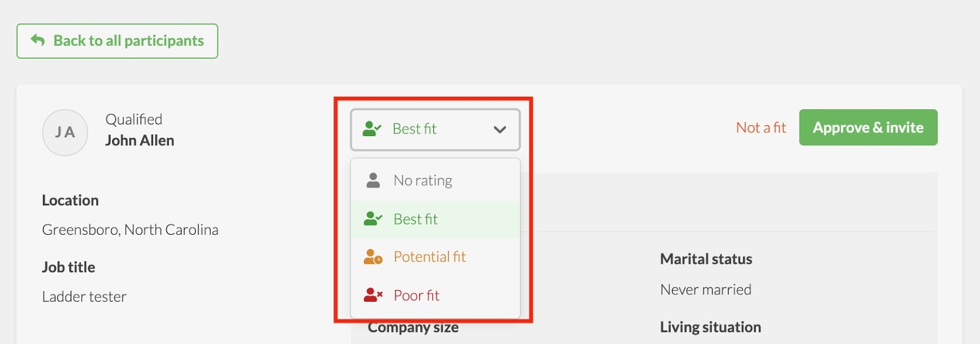Click the red Poor fit person icon
Screen dimensions: 980x344
coord(372,296)
